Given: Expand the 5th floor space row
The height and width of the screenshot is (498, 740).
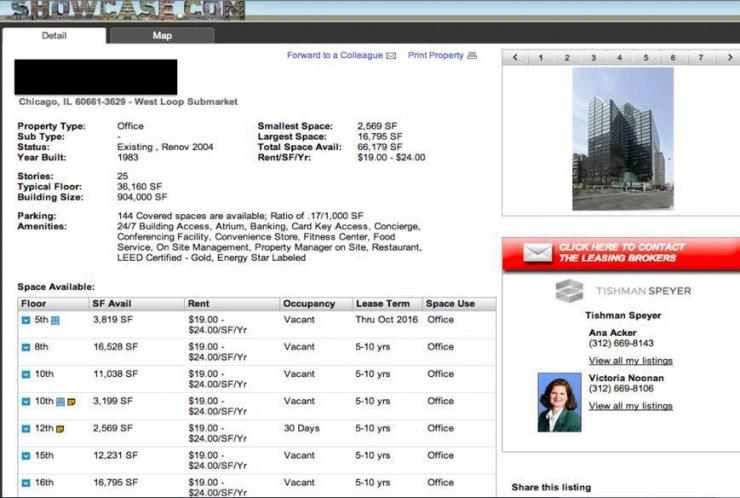Looking at the screenshot, I should [x=26, y=320].
